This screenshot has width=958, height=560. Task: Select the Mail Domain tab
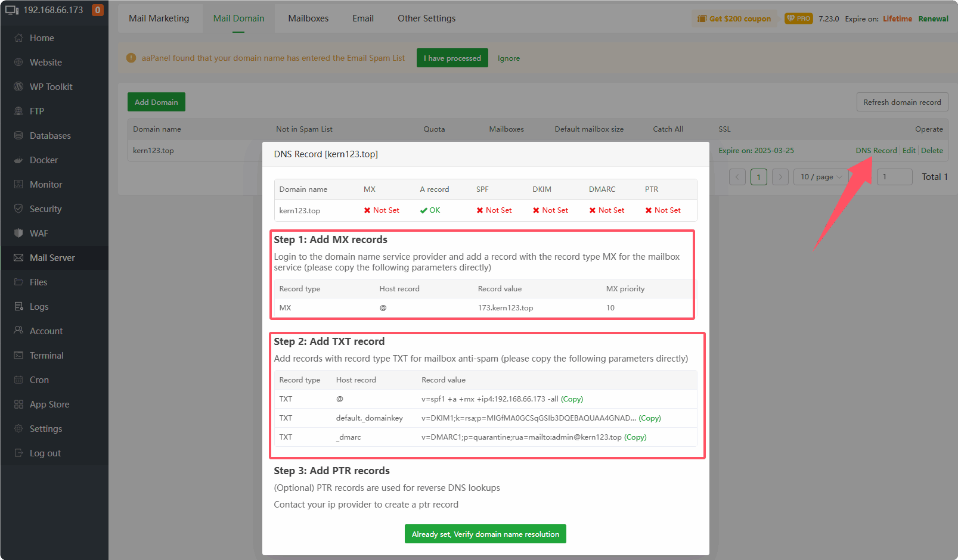coord(238,18)
